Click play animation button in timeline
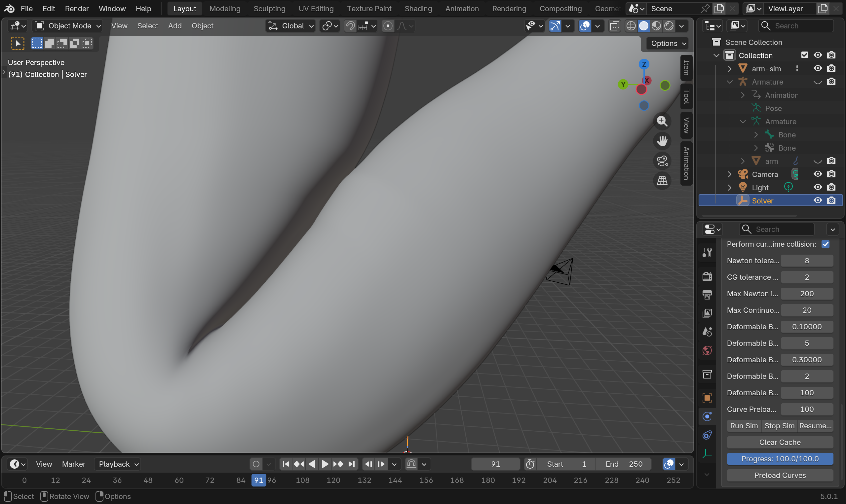The width and height of the screenshot is (846, 504). tap(325, 464)
